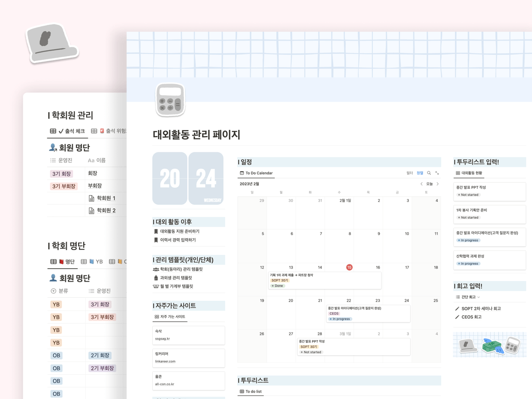Screen dimensions: 532x399
Task: Jump to today with 오늘 button
Action: (429, 184)
